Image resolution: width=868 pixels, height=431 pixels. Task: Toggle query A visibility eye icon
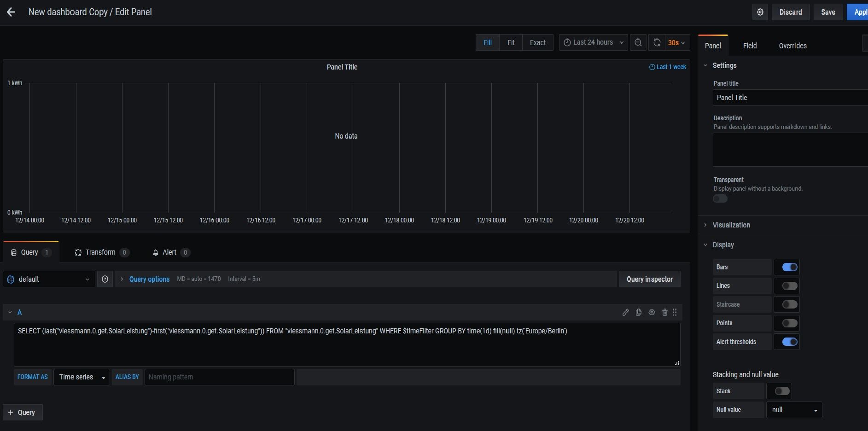click(652, 312)
